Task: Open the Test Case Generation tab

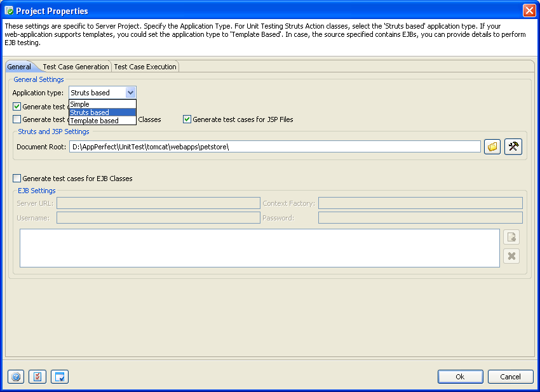Action: pyautogui.click(x=76, y=67)
